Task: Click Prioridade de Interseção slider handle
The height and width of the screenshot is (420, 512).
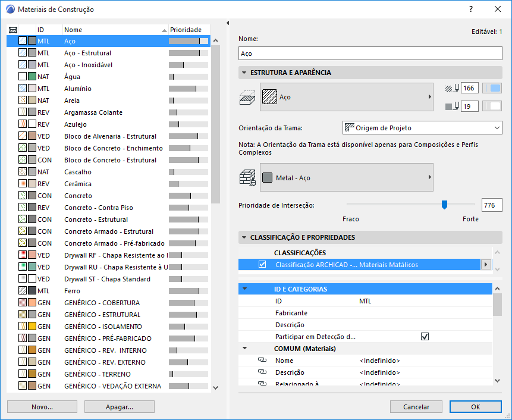Action: point(444,205)
